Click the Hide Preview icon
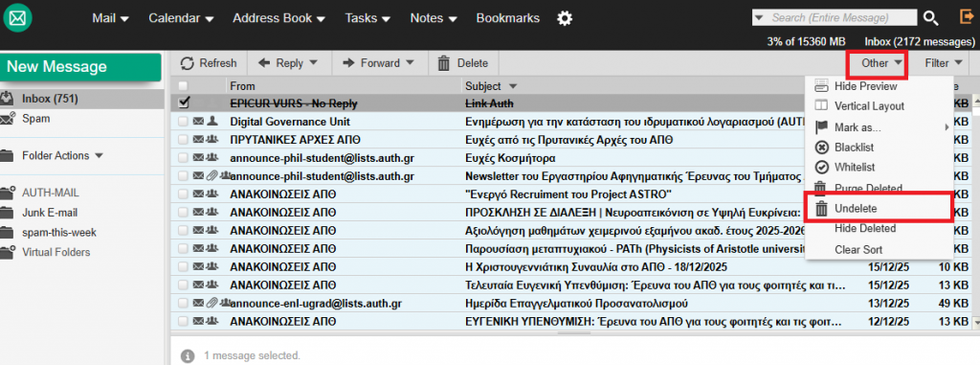The height and width of the screenshot is (365, 980). [822, 86]
